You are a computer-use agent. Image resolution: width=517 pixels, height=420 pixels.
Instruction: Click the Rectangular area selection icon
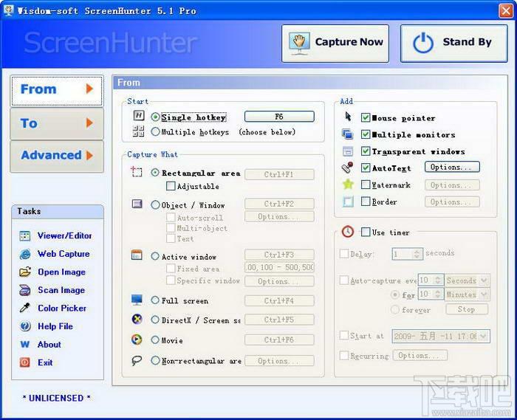[x=137, y=172]
